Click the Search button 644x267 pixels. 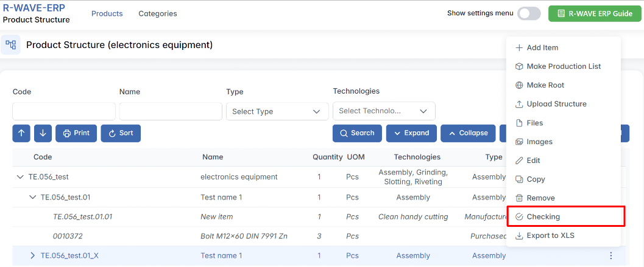point(357,133)
